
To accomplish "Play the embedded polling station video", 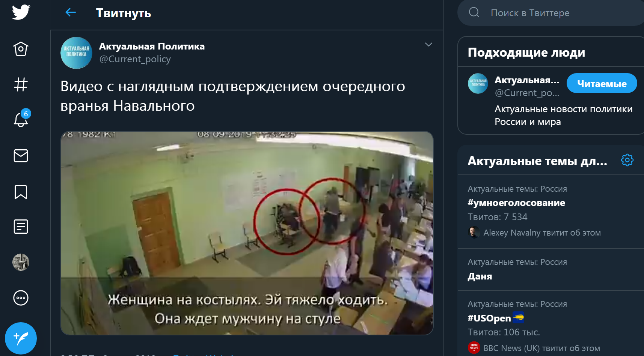I will coord(247,233).
